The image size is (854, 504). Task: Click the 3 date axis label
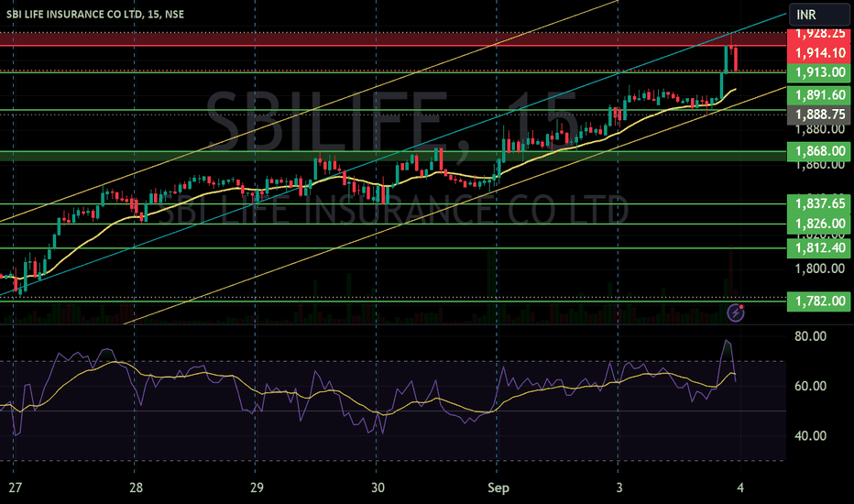619,488
